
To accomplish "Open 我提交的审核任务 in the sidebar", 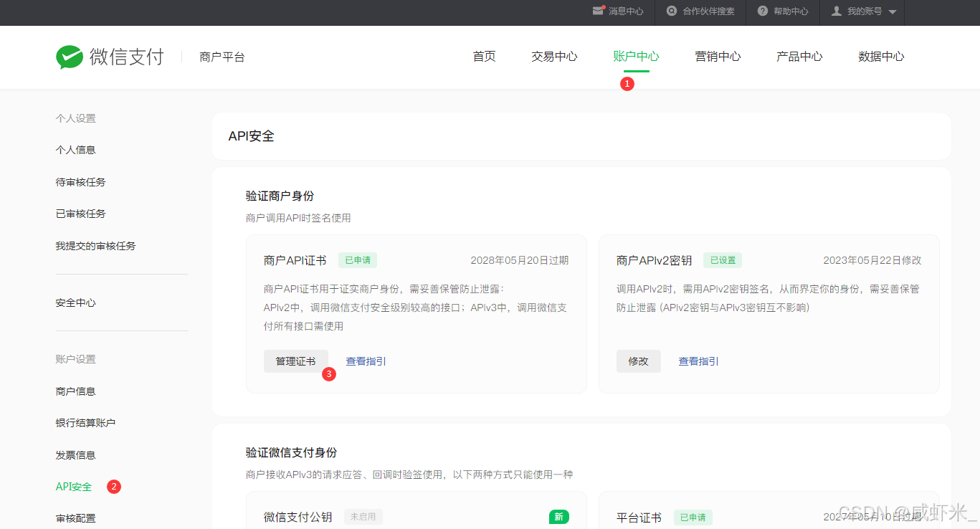I will [x=96, y=246].
